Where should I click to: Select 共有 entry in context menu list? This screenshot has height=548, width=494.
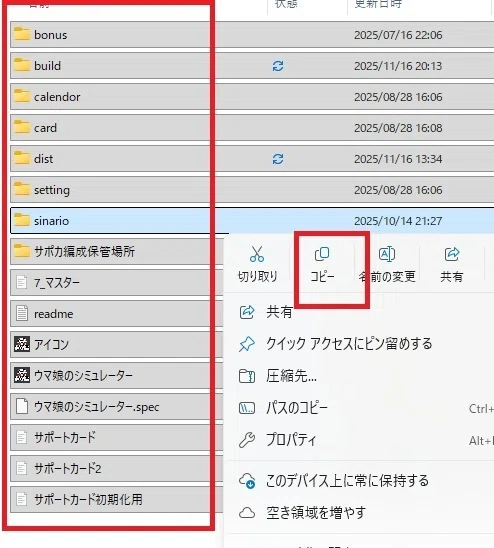tap(279, 311)
